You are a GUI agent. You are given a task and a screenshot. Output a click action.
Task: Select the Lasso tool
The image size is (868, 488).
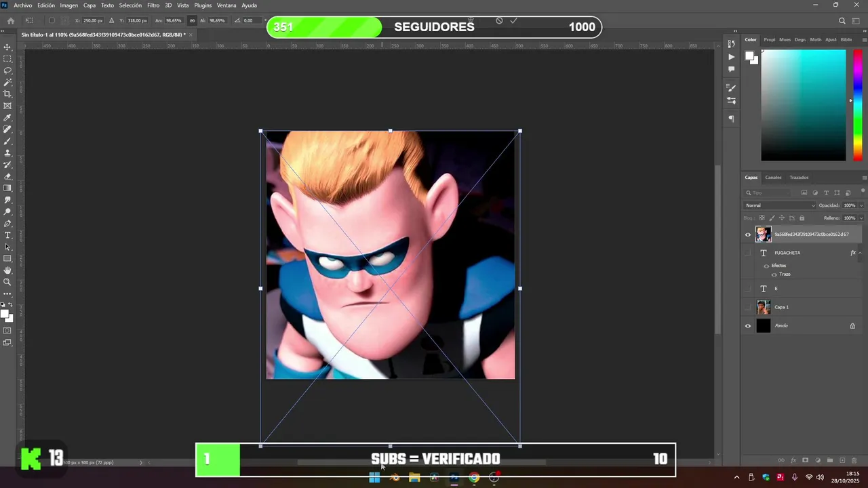click(x=7, y=70)
